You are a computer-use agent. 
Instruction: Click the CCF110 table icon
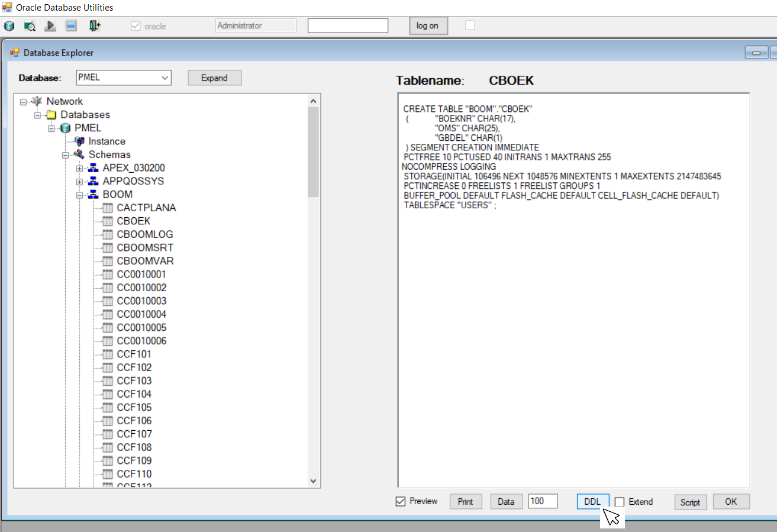(108, 474)
